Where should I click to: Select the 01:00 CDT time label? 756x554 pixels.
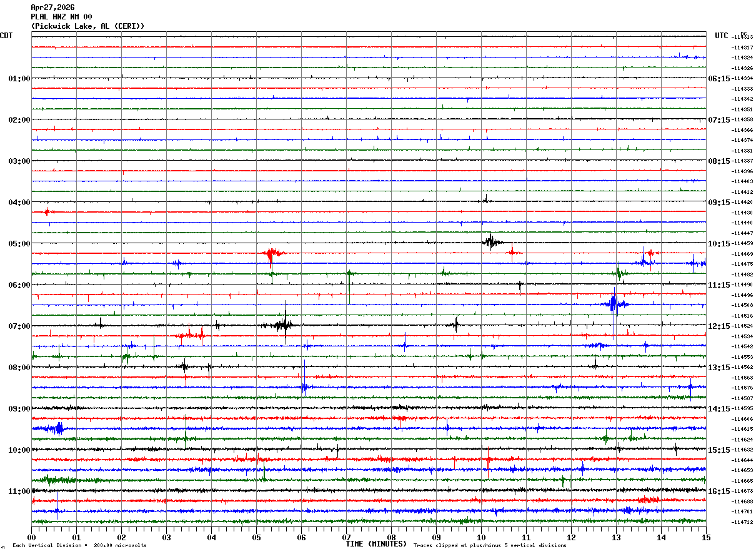pos(19,78)
